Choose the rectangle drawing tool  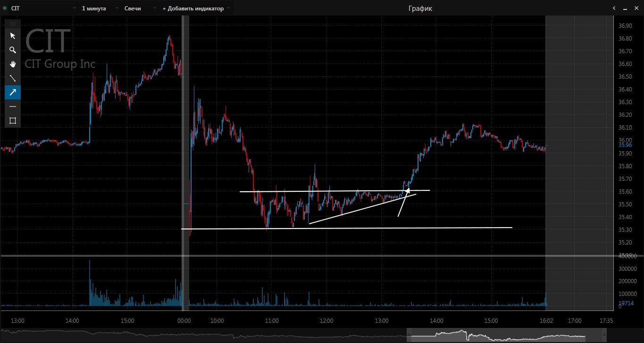[x=13, y=121]
